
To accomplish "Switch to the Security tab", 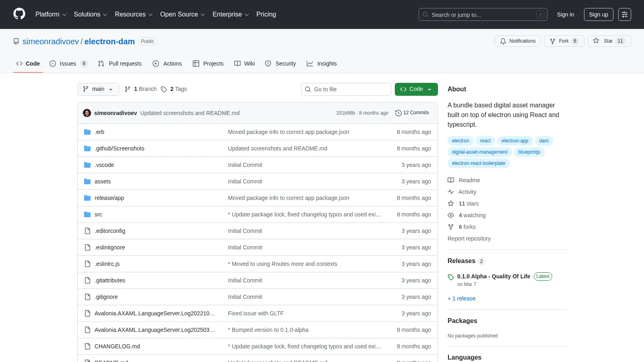I will [281, 64].
